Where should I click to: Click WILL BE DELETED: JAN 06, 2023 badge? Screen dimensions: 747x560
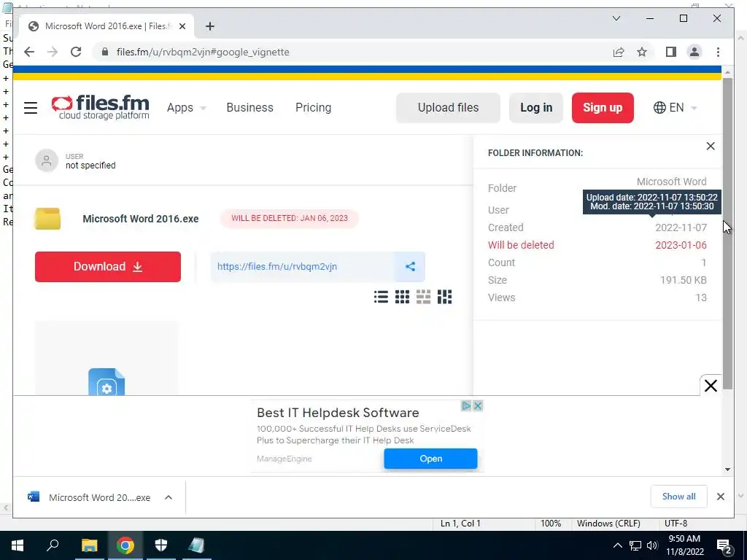(290, 218)
